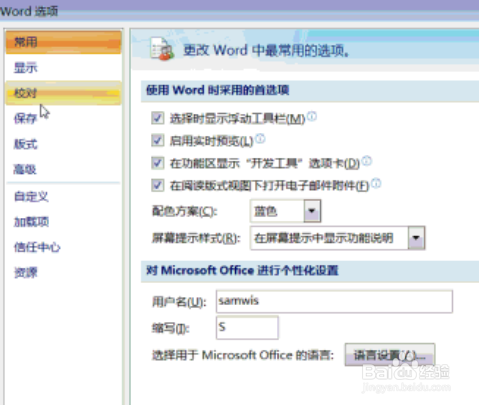Click info icon beside 电子邮件附件 option
Image resolution: width=479 pixels, height=405 pixels.
coord(376,183)
